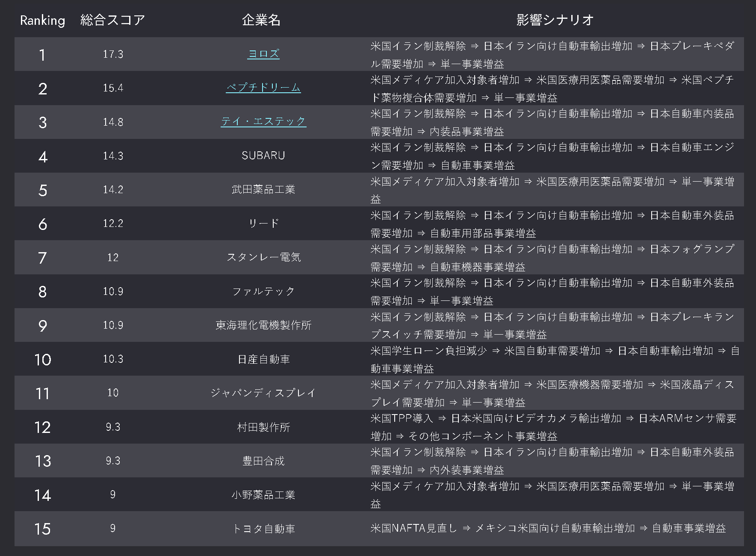This screenshot has width=756, height=556.
Task: Click the scenario mentioning 米国NAFTA見直し
Action: [548, 528]
